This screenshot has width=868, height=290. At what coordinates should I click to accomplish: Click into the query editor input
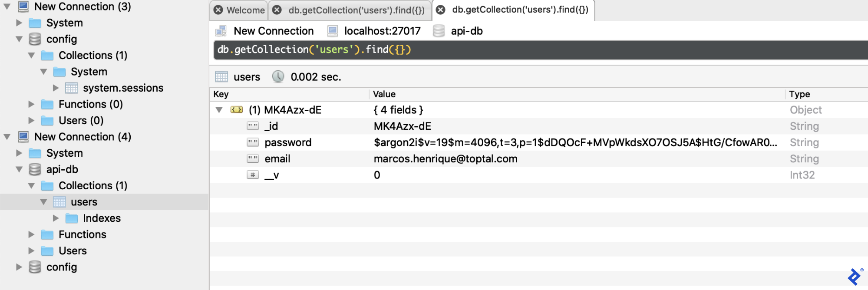click(541, 49)
